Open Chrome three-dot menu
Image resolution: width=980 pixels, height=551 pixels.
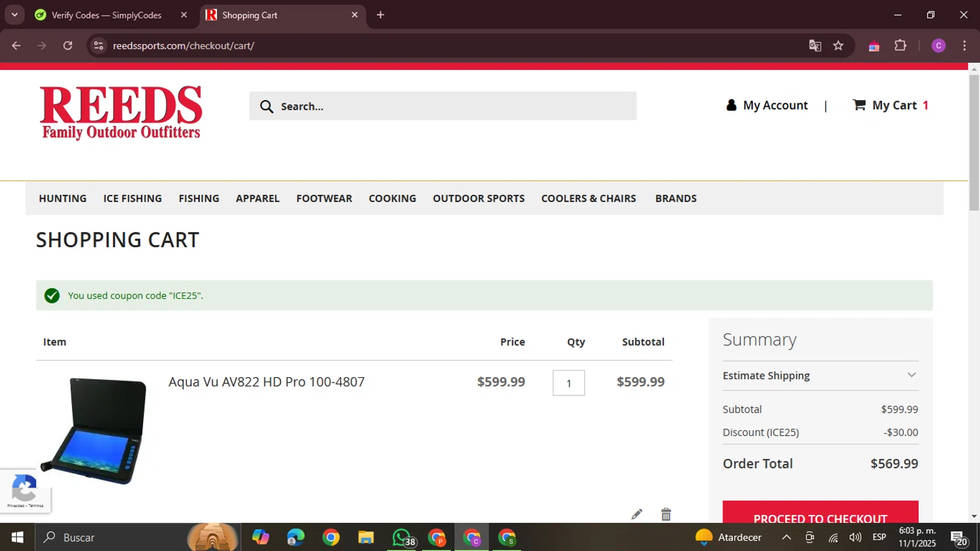[x=964, y=46]
